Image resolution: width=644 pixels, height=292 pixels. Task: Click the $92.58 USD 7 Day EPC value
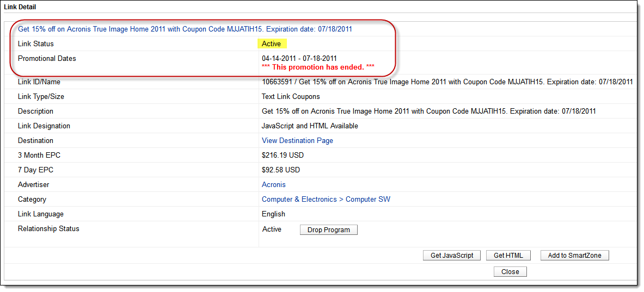(x=280, y=170)
